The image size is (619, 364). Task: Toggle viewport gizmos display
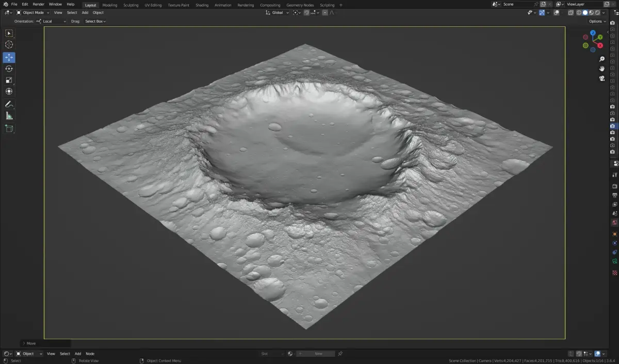click(x=542, y=12)
